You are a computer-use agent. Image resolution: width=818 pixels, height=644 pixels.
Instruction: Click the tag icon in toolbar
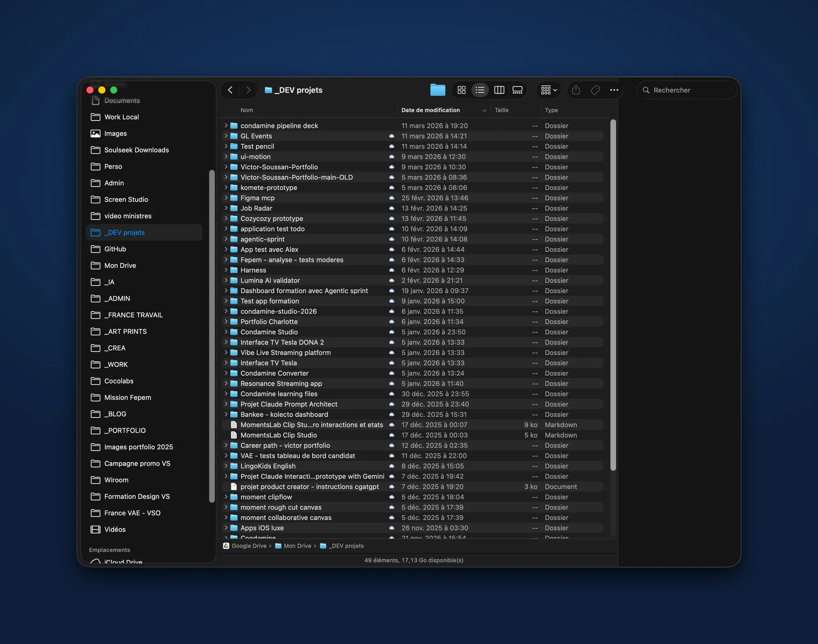595,90
